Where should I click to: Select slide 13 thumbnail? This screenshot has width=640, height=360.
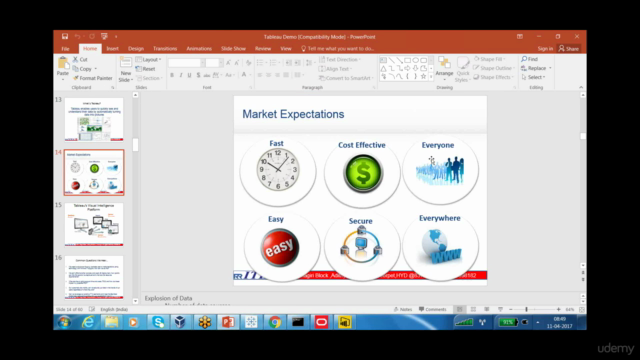[94, 119]
